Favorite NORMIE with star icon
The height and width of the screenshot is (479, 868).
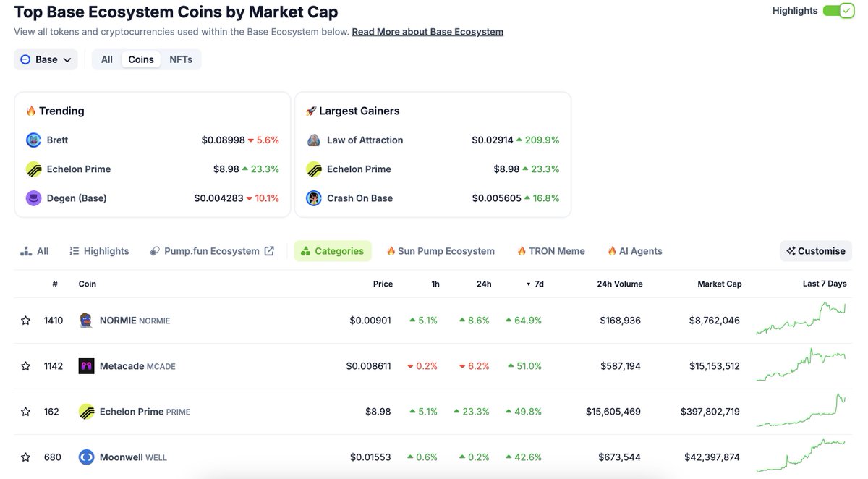pos(26,321)
